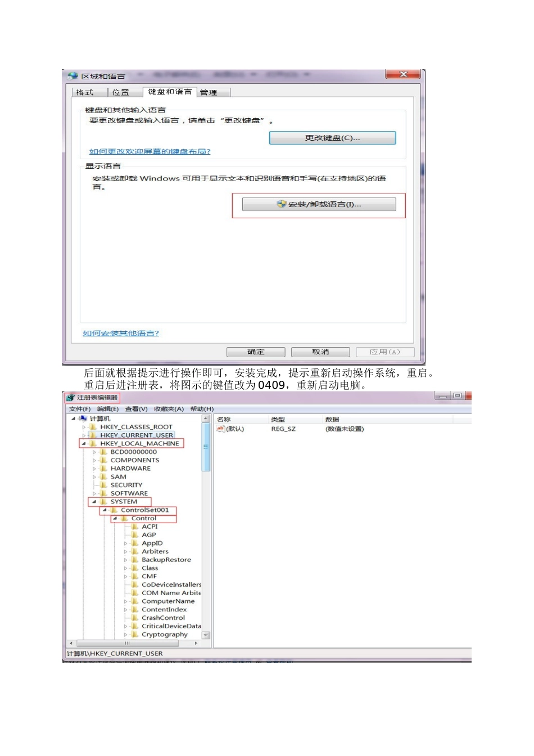Collapse the Control key arrow

pos(115,518)
